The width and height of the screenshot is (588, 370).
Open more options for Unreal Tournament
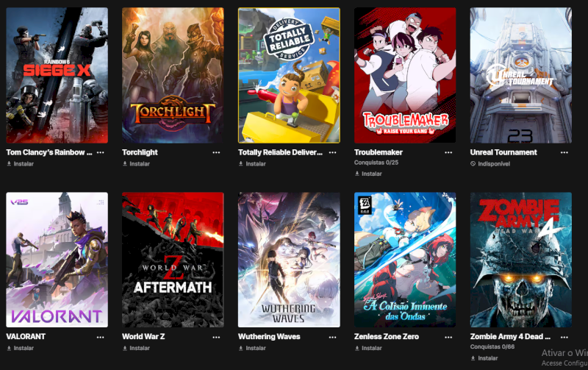tap(564, 153)
